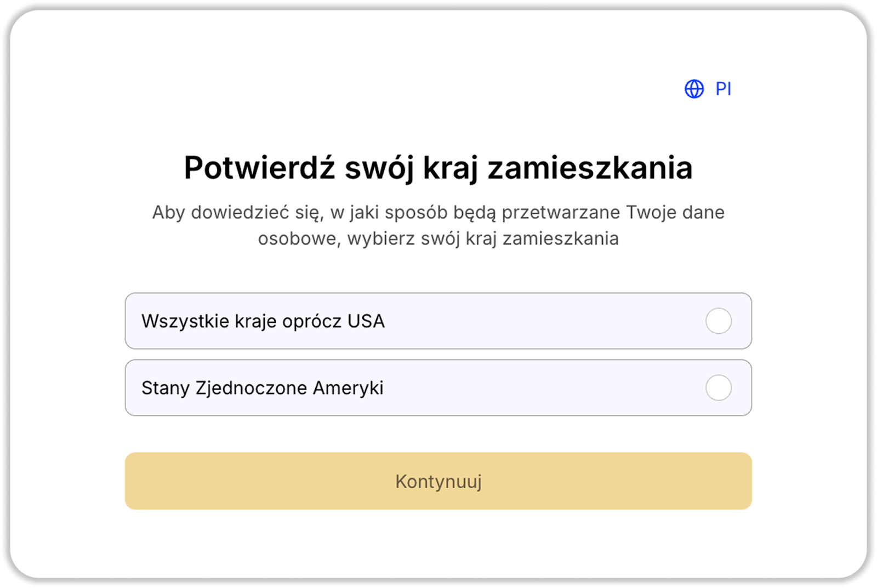877x588 pixels.
Task: Click the Kontynuuj button
Action: (438, 481)
